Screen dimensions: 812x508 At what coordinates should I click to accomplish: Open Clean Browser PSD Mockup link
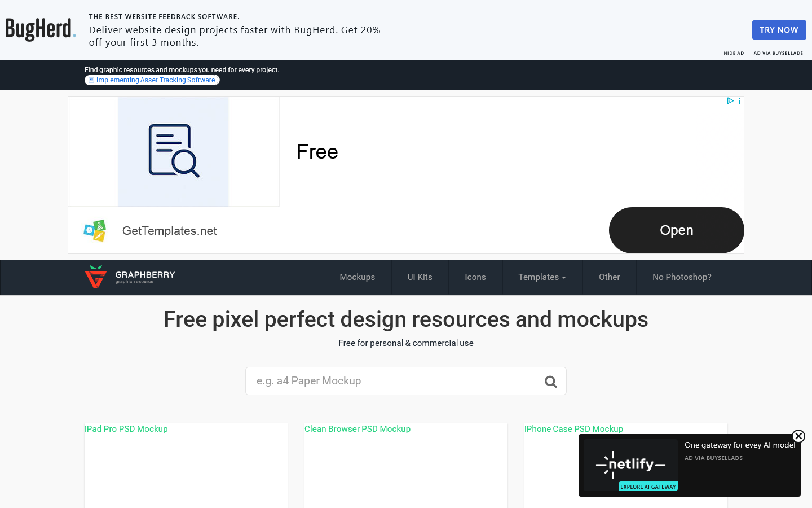click(x=358, y=429)
